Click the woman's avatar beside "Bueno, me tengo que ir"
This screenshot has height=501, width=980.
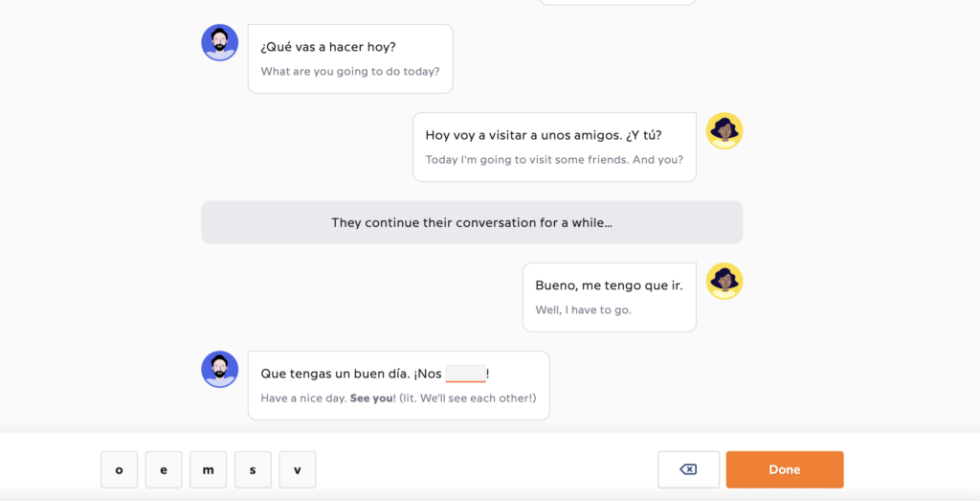tap(724, 282)
